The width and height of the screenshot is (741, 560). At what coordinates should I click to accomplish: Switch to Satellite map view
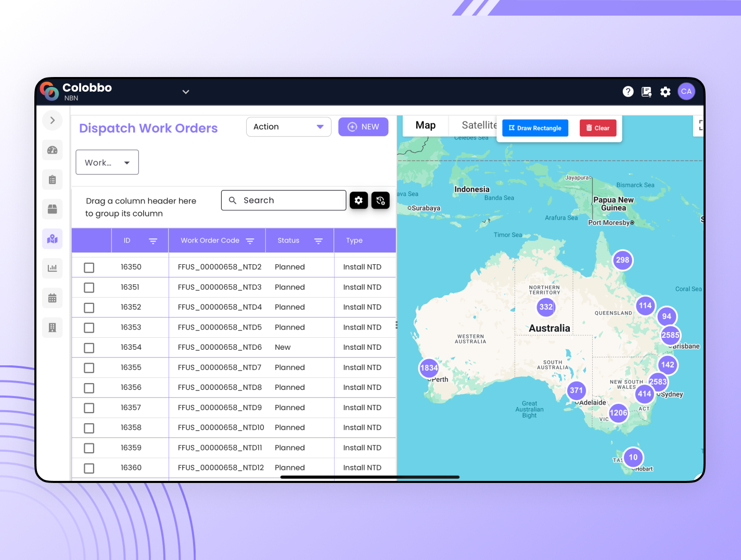pos(478,125)
